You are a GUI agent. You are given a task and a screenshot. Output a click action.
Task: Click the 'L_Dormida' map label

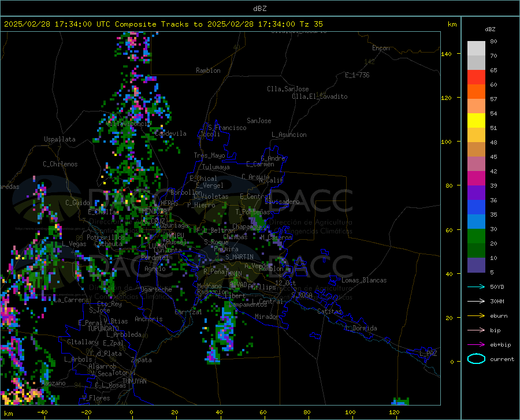(x=361, y=328)
